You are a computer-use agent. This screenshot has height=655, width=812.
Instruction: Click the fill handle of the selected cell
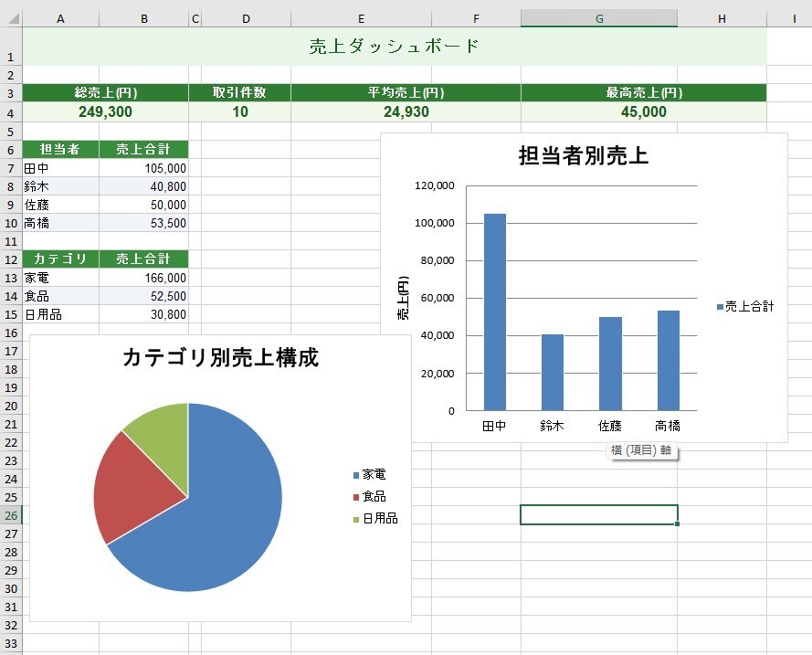coord(678,524)
